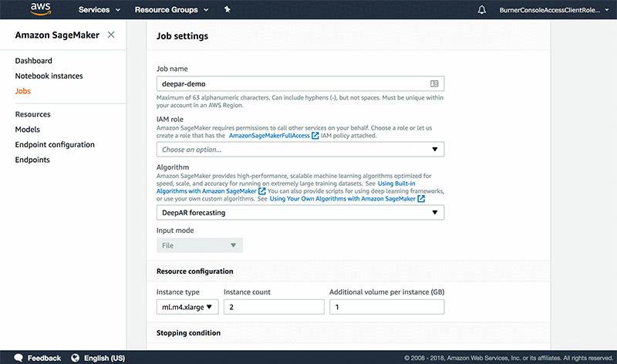Open the Algorithm dropdown showing DeepAR forecasting
Viewport: 617px width, 364px height.
[300, 213]
